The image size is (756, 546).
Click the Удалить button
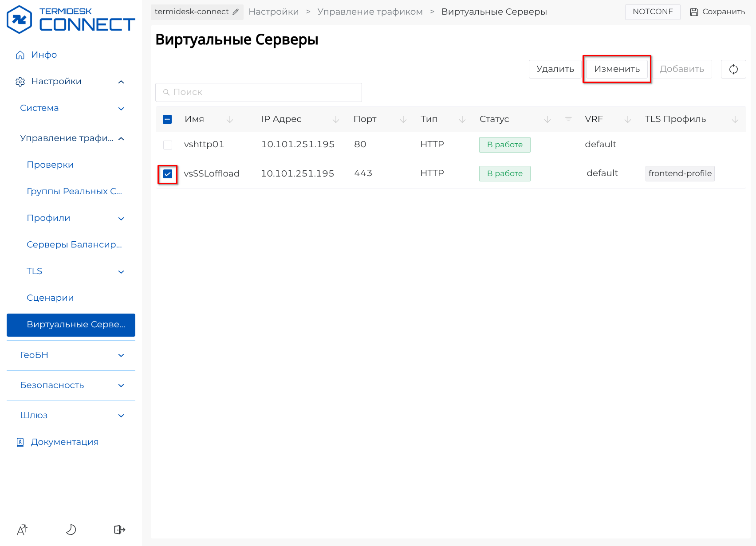[x=555, y=69]
